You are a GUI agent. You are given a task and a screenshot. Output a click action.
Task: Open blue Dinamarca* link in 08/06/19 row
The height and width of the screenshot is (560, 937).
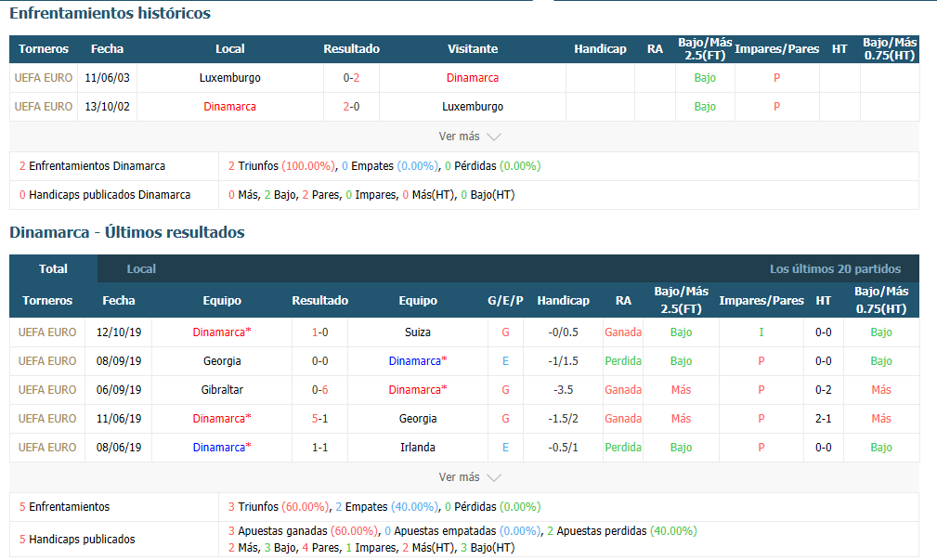[222, 447]
